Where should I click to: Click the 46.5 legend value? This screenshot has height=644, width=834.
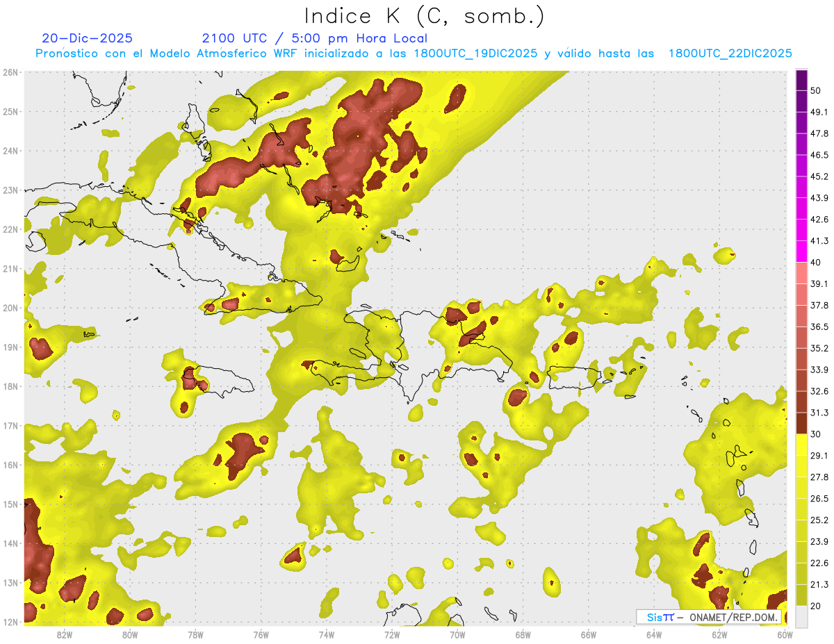pos(819,155)
